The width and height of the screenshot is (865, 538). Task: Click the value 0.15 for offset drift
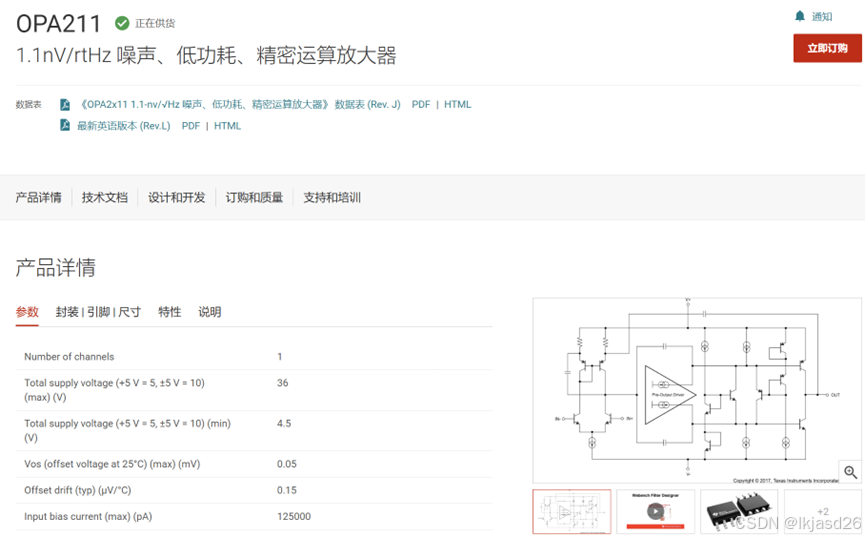(286, 490)
